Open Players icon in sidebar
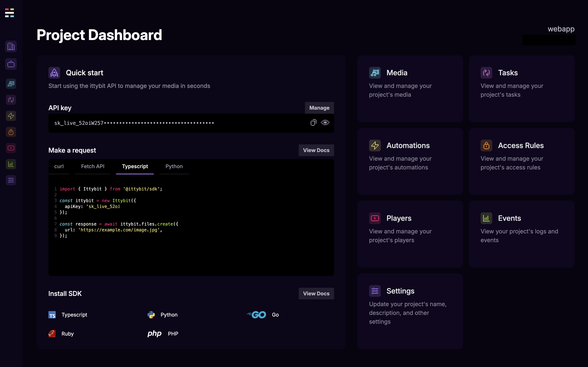 point(11,148)
